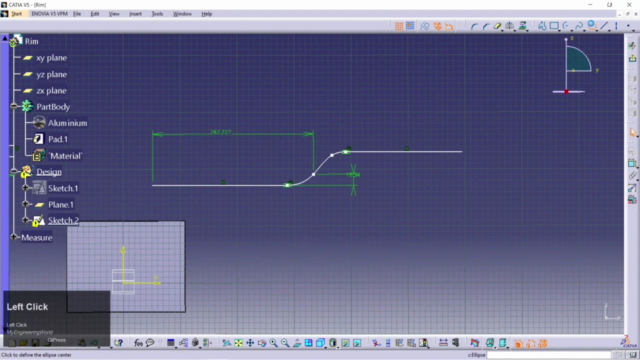640x360 pixels.
Task: Open Ellipse tool flyout arrow
Action: (x=597, y=30)
